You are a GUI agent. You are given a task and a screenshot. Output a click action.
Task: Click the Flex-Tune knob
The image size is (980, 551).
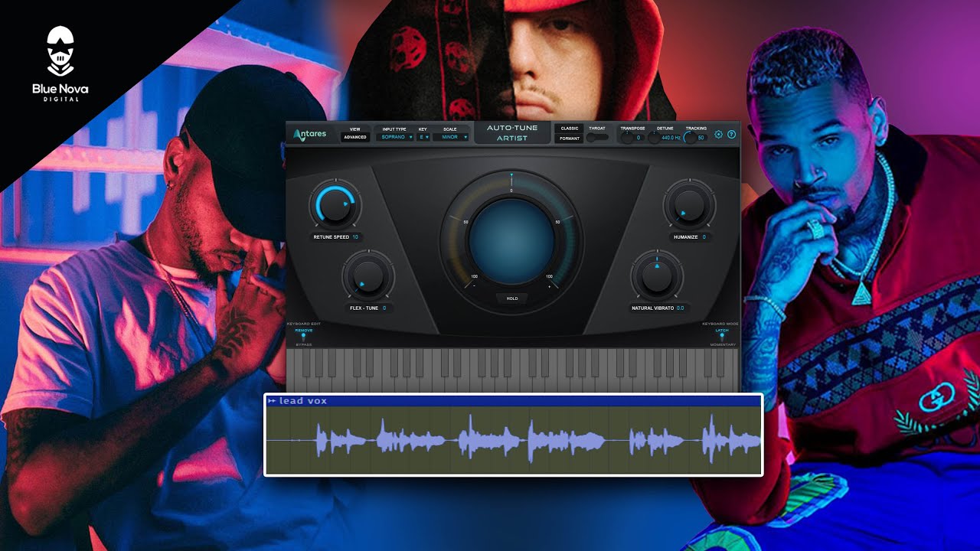click(368, 275)
